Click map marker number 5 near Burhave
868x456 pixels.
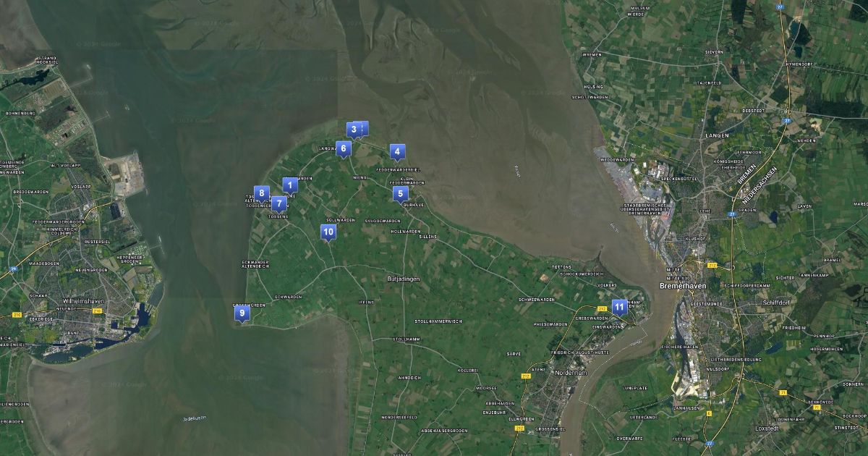[400, 193]
